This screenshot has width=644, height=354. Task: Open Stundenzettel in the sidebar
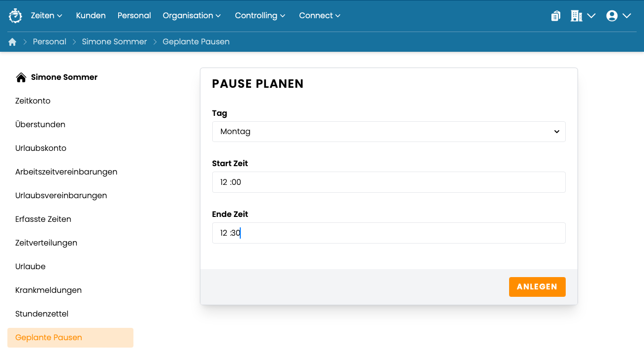pyautogui.click(x=42, y=314)
